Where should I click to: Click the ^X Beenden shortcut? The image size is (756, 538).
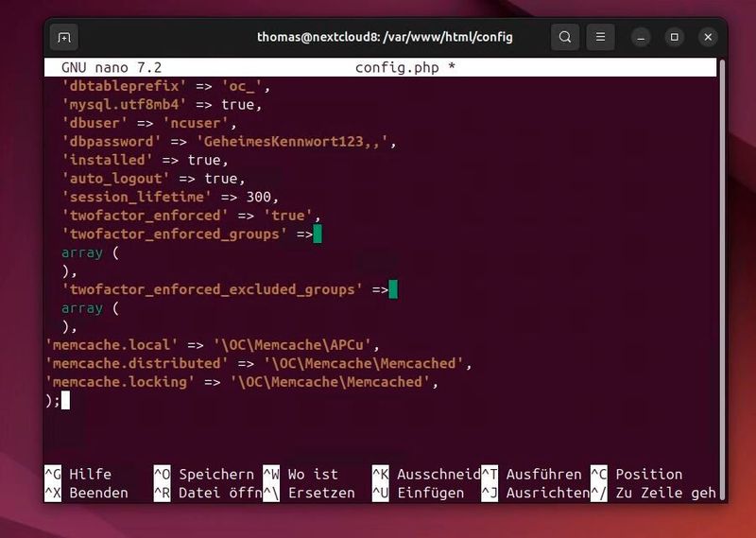(x=86, y=494)
